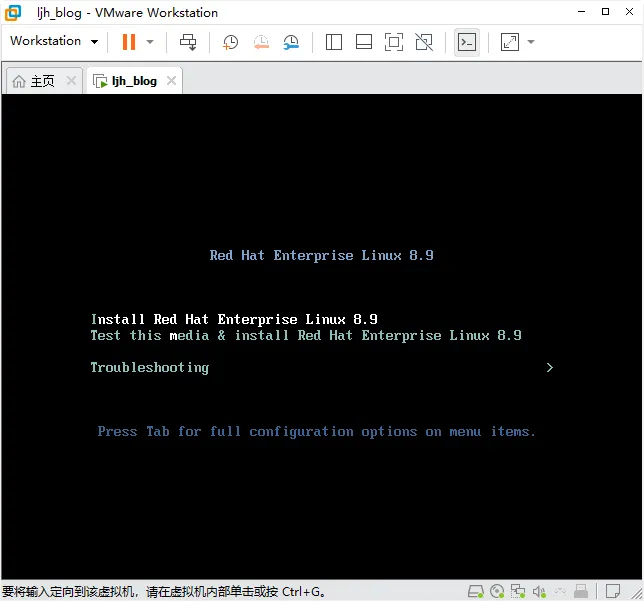Close the VMware Workstation window
The width and height of the screenshot is (644, 601).
pyautogui.click(x=629, y=12)
